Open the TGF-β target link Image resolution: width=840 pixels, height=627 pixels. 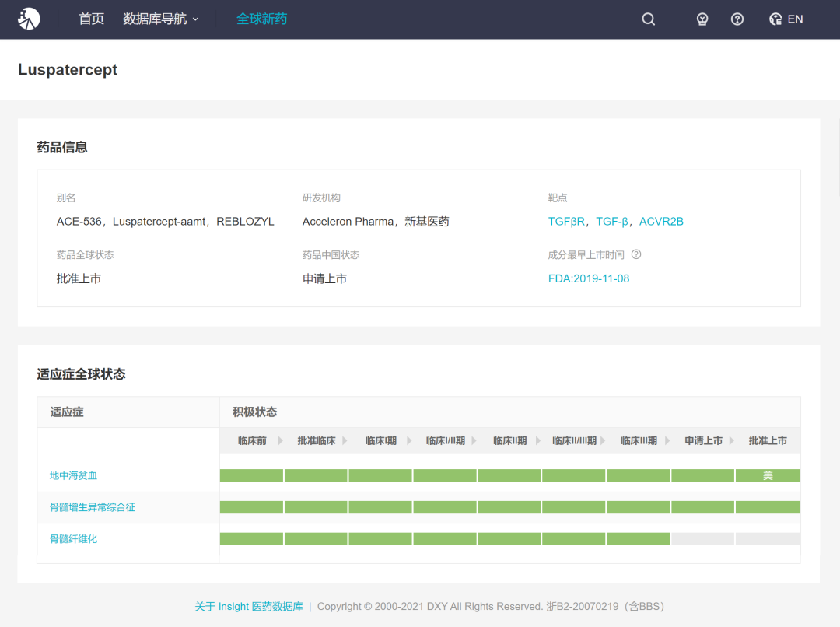pyautogui.click(x=612, y=222)
